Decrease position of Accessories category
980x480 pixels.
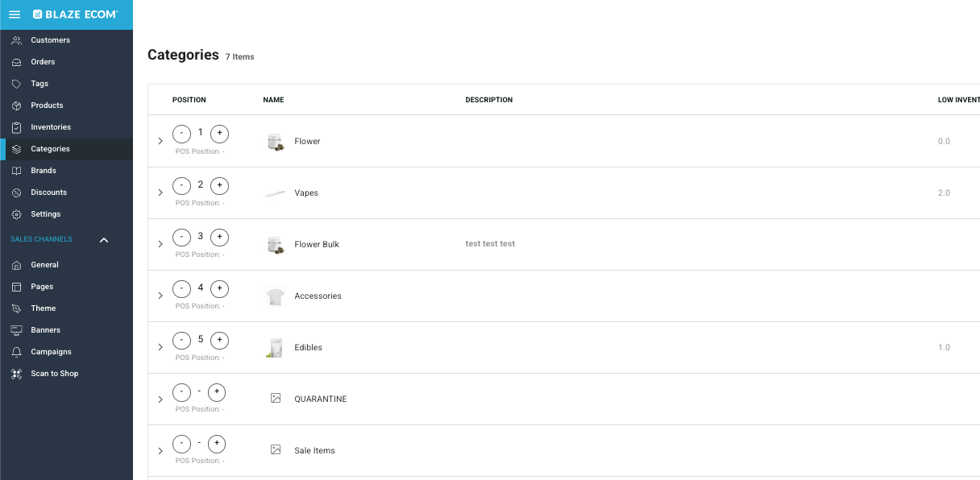182,289
